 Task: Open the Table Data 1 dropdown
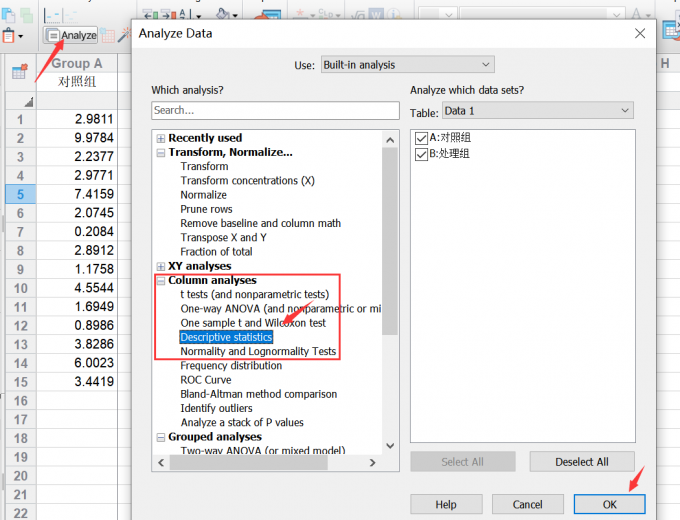tap(537, 111)
